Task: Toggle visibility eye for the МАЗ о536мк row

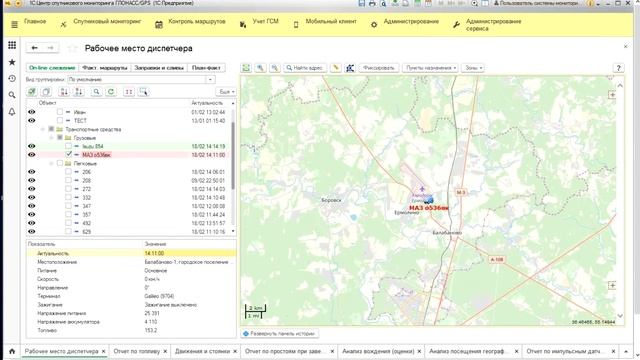Action: coord(31,155)
